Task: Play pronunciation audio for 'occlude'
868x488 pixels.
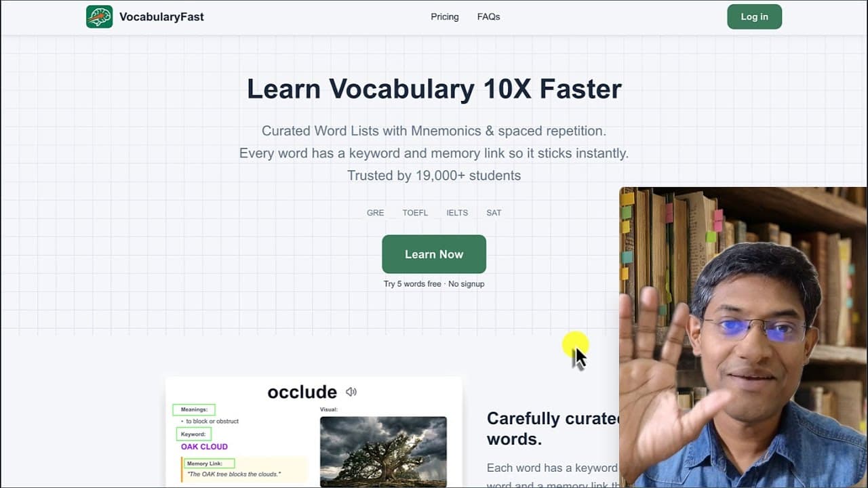Action: tap(351, 392)
